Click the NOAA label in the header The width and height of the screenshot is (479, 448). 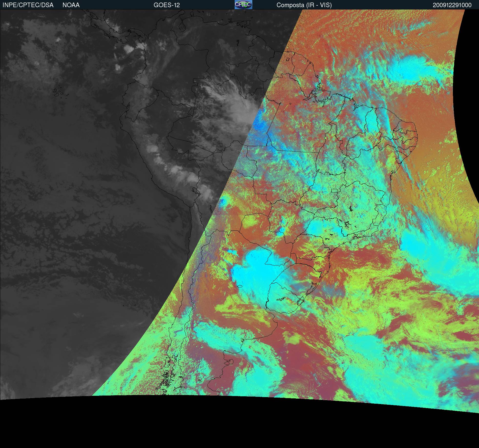click(x=71, y=5)
